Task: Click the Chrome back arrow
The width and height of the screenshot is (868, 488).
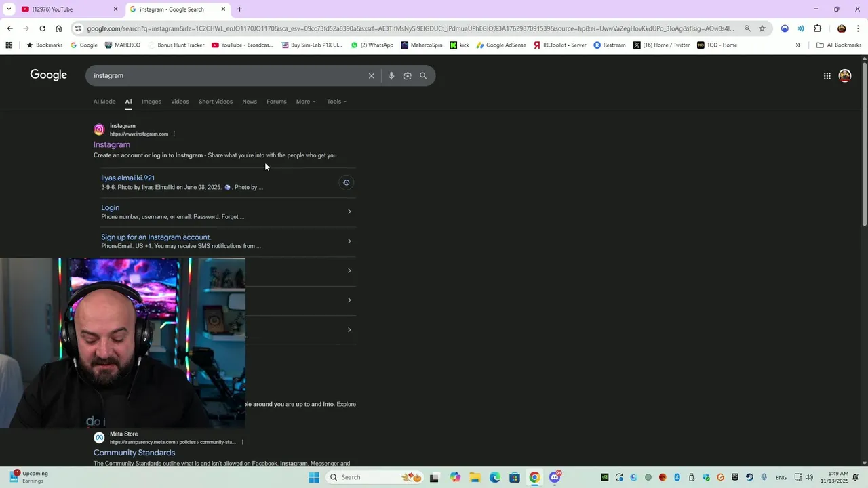Action: pos(9,28)
